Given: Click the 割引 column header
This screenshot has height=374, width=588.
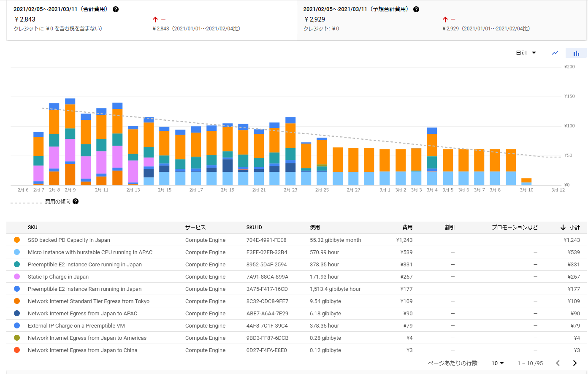Looking at the screenshot, I should pos(450,228).
